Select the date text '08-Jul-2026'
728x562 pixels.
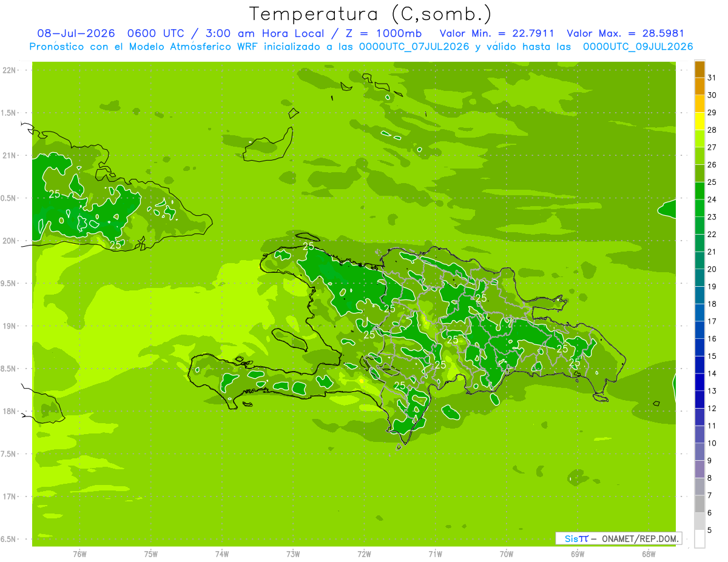click(76, 33)
